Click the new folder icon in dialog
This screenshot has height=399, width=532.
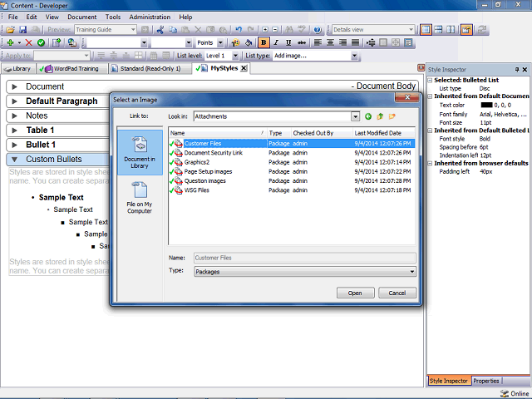click(392, 116)
